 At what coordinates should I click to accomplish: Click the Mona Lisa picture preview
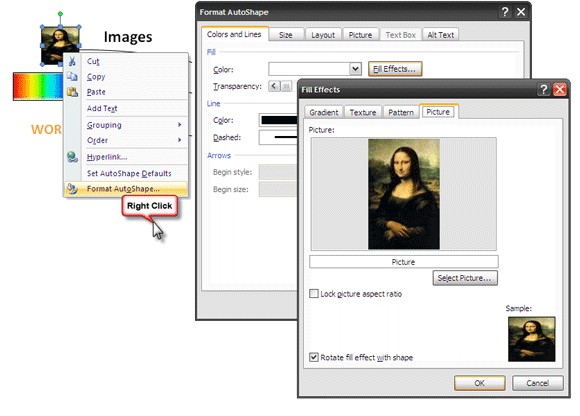click(404, 194)
